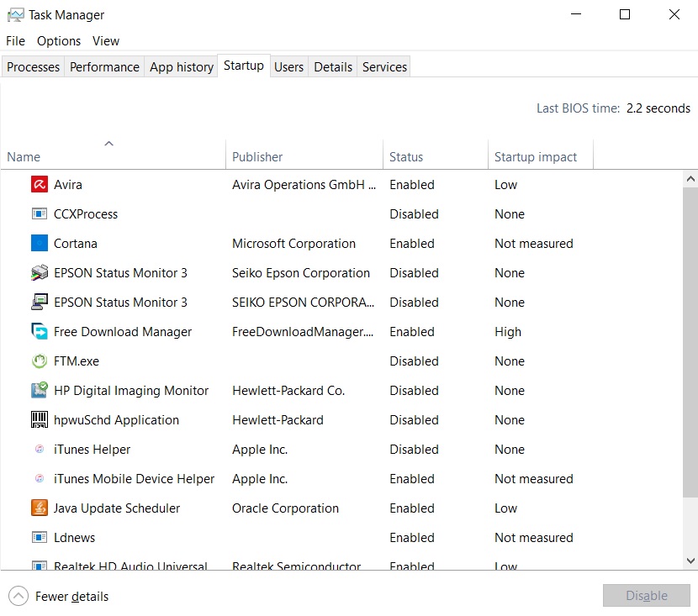Switch to the Services tab
This screenshot has height=616, width=698.
pos(384,66)
